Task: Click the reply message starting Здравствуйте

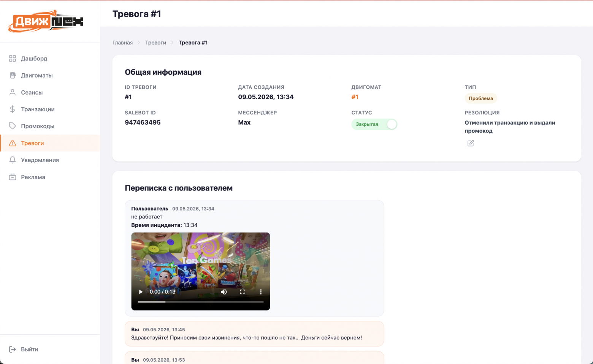Action: pyautogui.click(x=246, y=337)
